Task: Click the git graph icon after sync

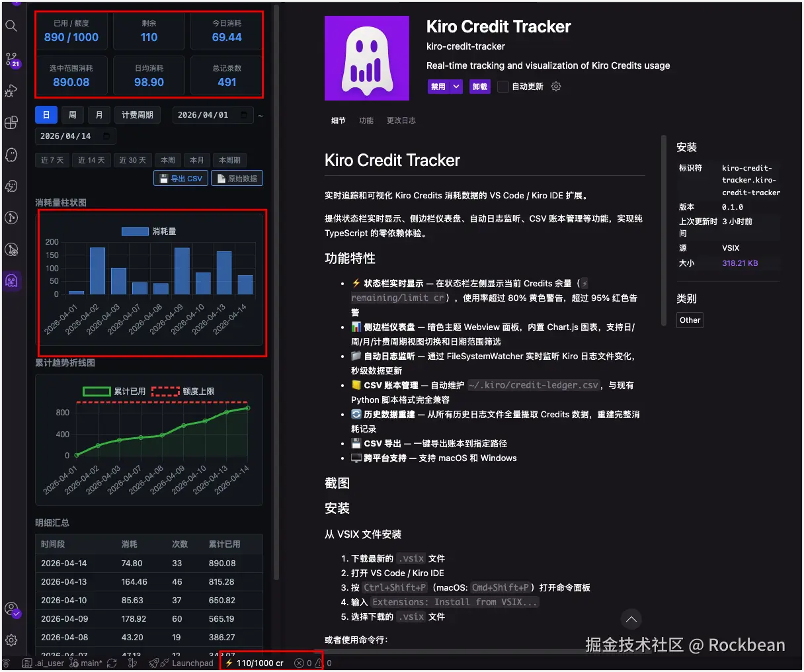Action: point(132,663)
